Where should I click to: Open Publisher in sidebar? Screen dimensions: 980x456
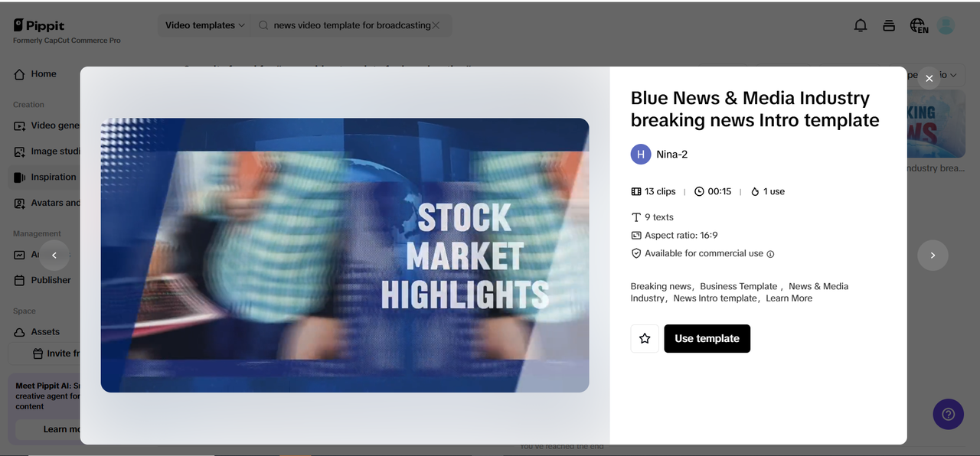tap(44, 280)
